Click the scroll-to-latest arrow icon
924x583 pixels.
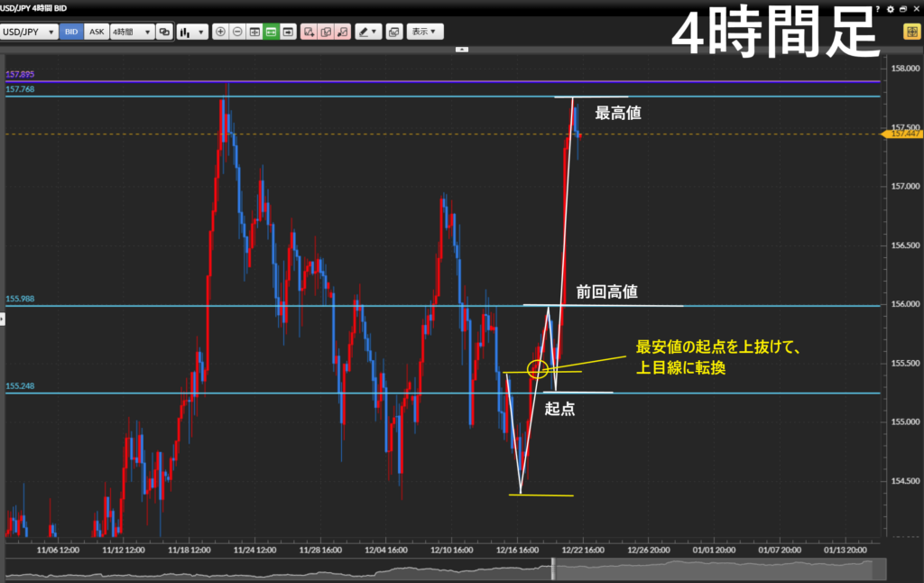tap(288, 32)
